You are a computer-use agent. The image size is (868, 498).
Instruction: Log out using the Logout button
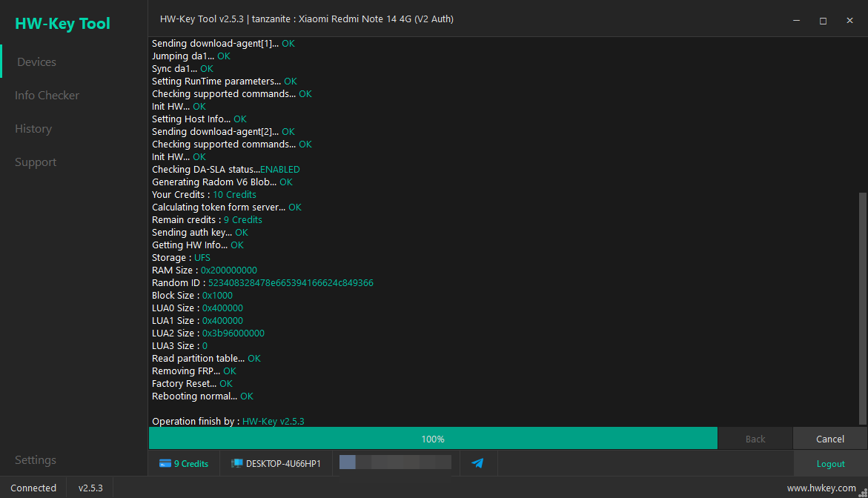pyautogui.click(x=830, y=464)
